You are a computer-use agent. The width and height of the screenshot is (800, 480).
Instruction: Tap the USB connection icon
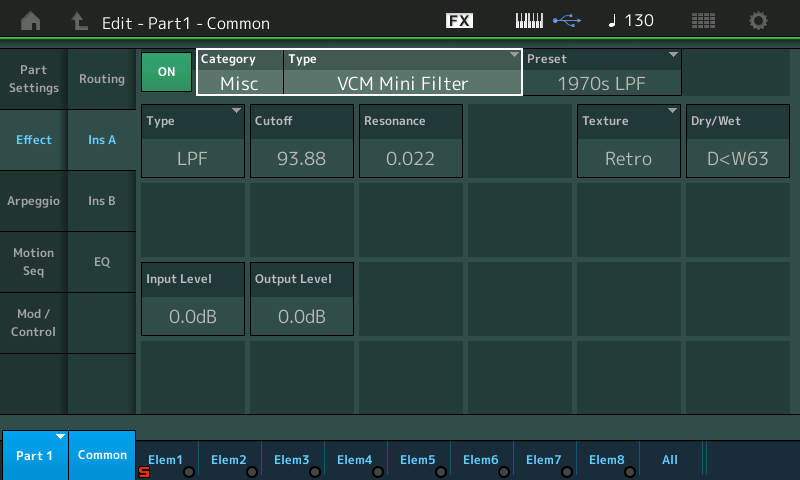click(x=565, y=21)
